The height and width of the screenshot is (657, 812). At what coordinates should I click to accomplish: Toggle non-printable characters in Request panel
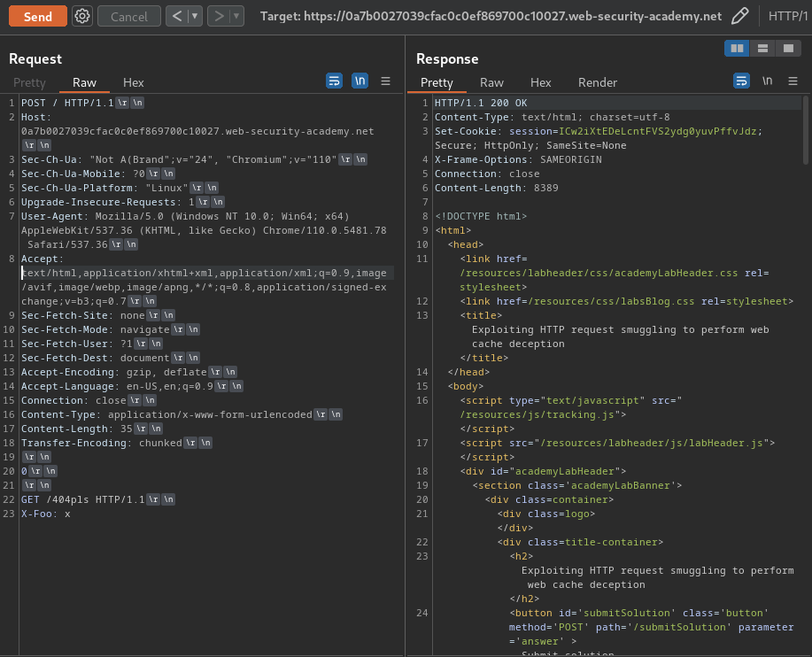tap(360, 81)
